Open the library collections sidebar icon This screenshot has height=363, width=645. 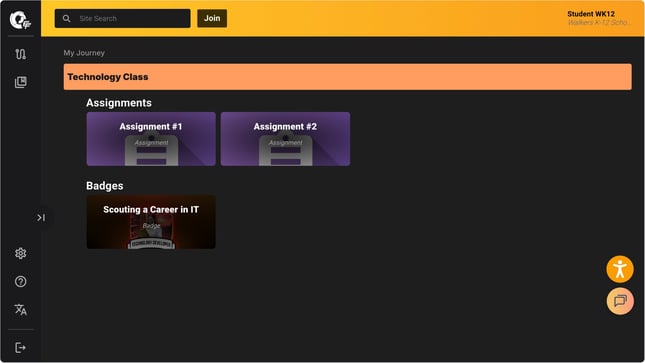tap(21, 82)
